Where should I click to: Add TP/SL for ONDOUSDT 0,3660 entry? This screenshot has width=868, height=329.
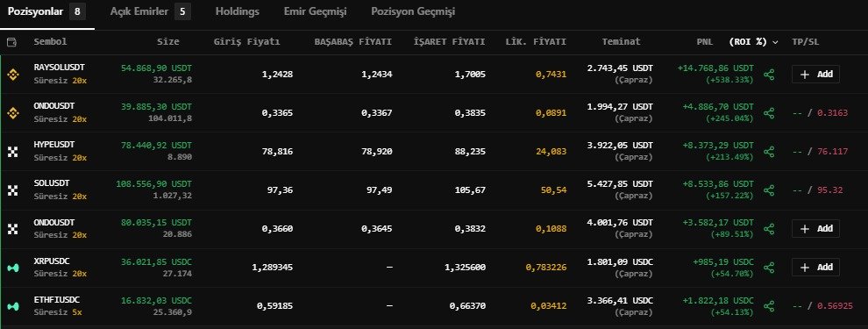(x=815, y=229)
